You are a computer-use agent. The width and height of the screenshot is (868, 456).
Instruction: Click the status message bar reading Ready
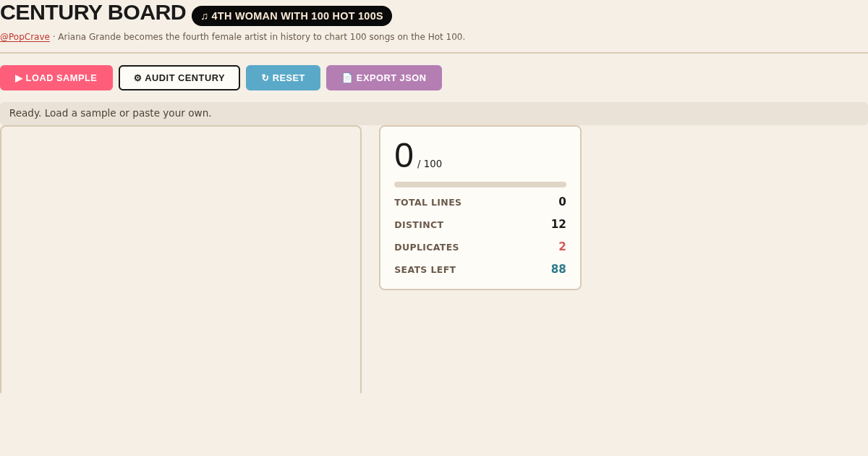(x=434, y=114)
